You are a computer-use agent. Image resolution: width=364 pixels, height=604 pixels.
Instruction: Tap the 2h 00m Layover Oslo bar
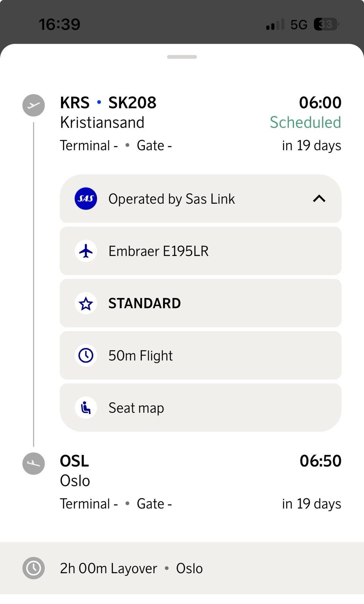click(182, 568)
